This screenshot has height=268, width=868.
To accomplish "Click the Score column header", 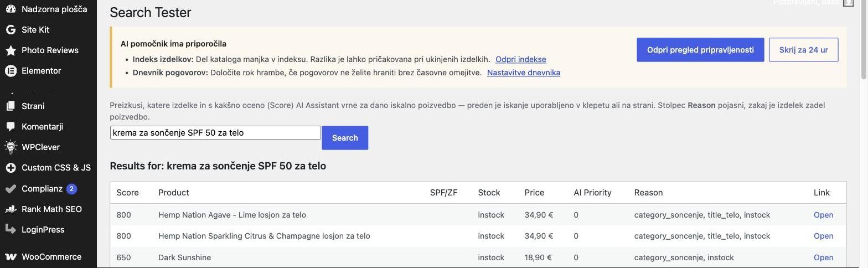I will point(127,193).
